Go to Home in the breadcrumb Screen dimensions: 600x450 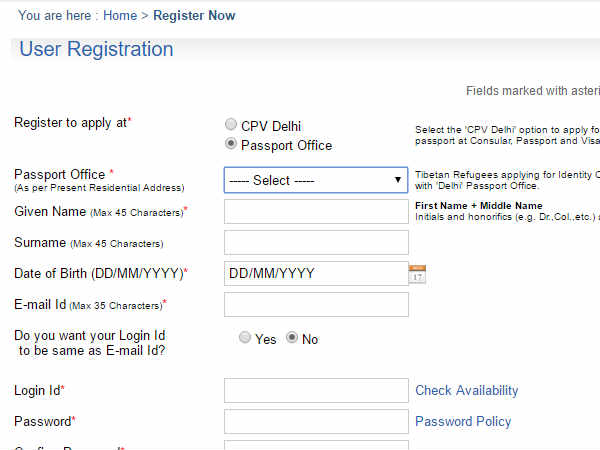120,16
